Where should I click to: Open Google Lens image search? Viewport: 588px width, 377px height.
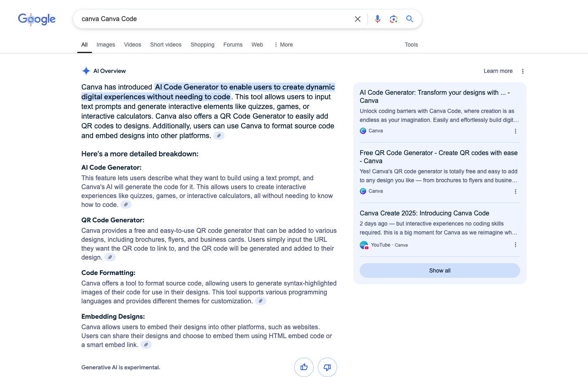(x=394, y=19)
